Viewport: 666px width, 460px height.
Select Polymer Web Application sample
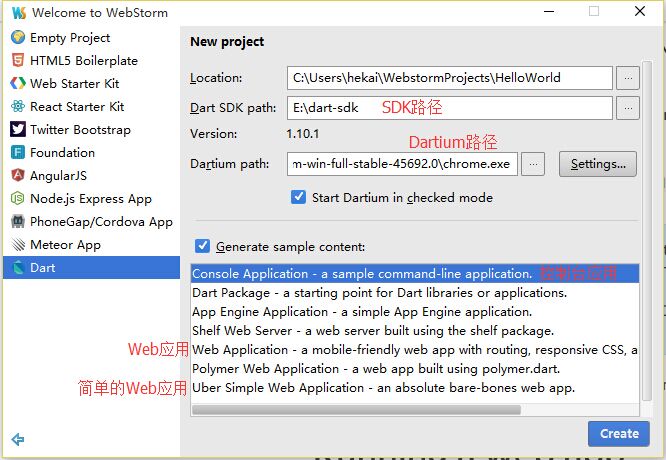(415, 369)
